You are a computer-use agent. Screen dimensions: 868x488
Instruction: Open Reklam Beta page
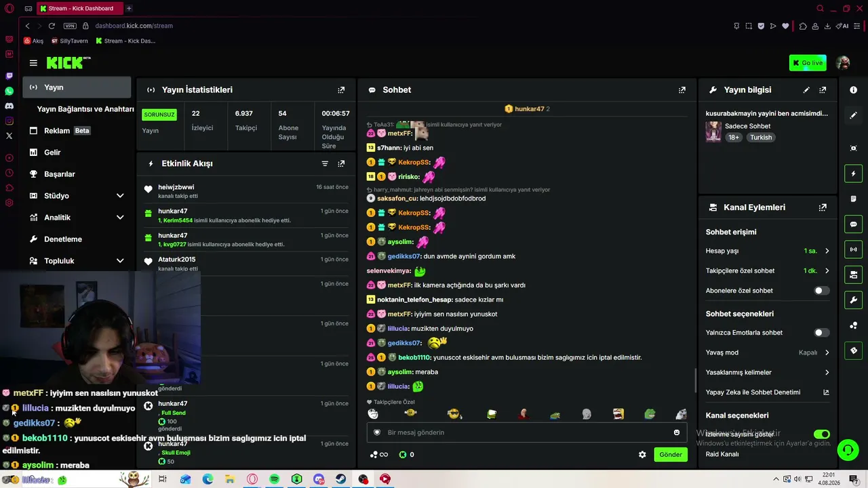(x=77, y=131)
